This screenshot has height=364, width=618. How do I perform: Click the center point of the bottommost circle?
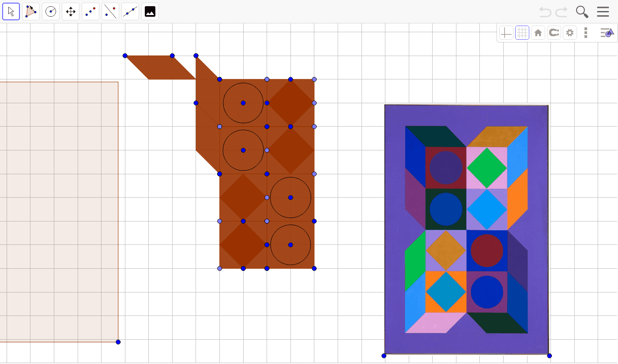point(290,245)
